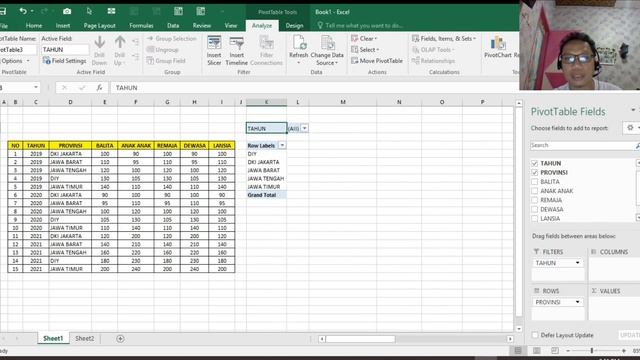Click the Insert Timeline icon

236,43
